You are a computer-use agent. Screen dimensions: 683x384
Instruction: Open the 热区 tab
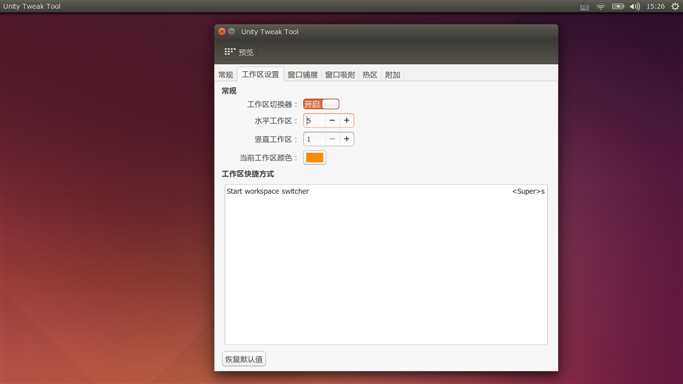369,75
